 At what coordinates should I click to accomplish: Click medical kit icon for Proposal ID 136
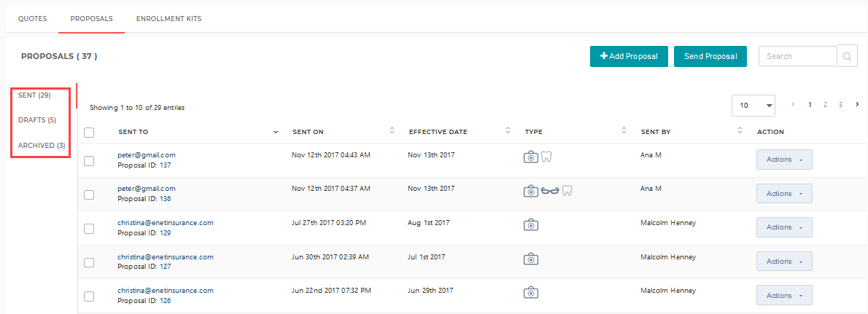point(531,192)
